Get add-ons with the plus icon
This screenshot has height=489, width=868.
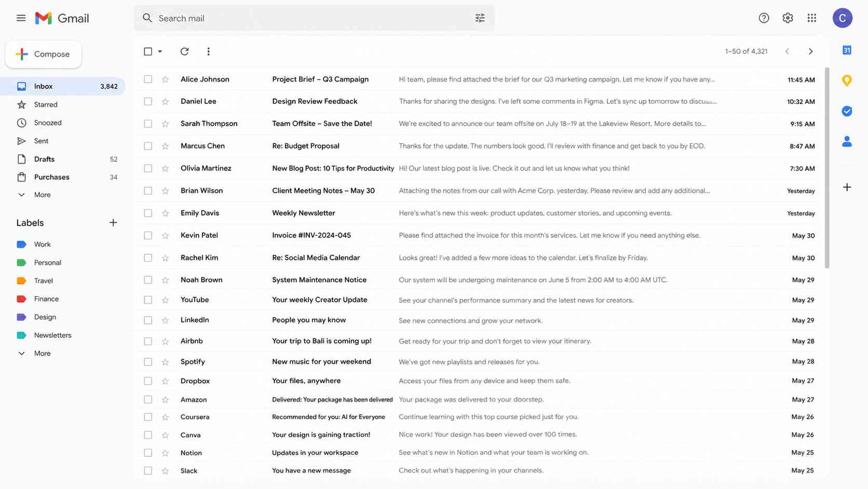click(847, 187)
